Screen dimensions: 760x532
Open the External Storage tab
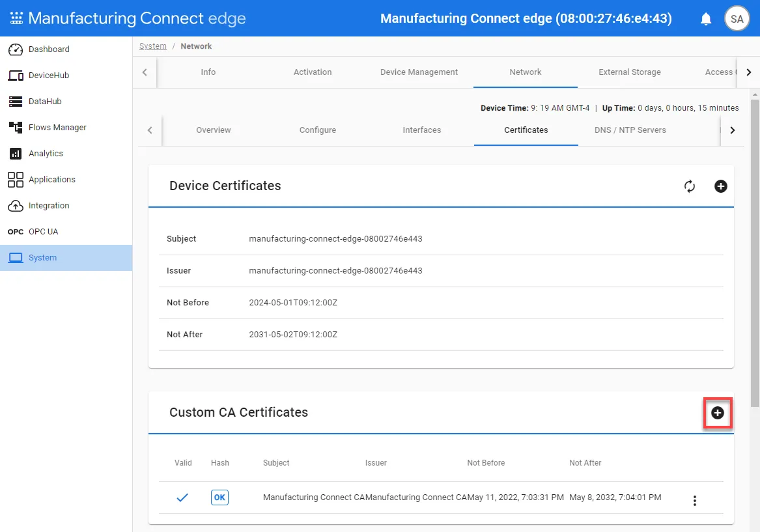630,72
